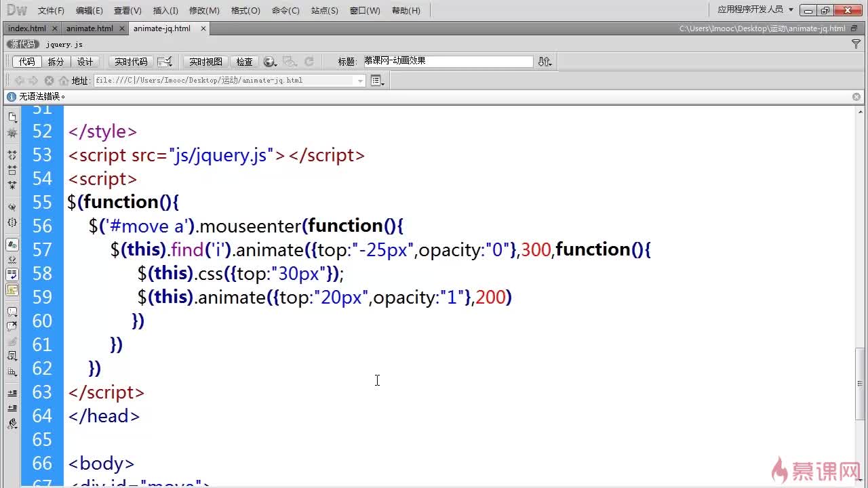Open 站点(S) menu
The height and width of the screenshot is (488, 868).
click(x=325, y=10)
